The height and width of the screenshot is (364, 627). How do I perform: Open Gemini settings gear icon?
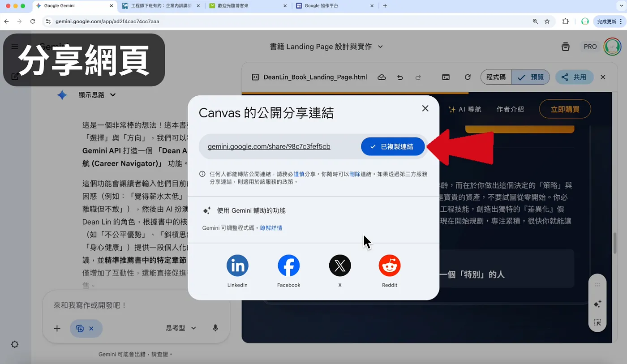point(15,344)
